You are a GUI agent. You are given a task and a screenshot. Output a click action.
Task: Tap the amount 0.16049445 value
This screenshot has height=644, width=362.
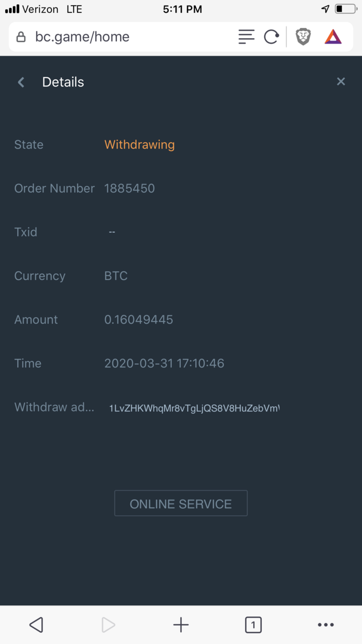click(x=138, y=320)
